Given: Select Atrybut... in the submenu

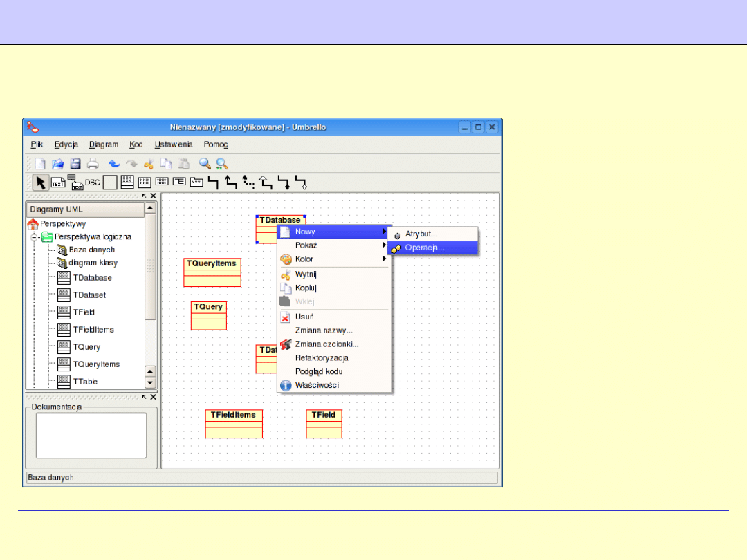Looking at the screenshot, I should tap(421, 234).
